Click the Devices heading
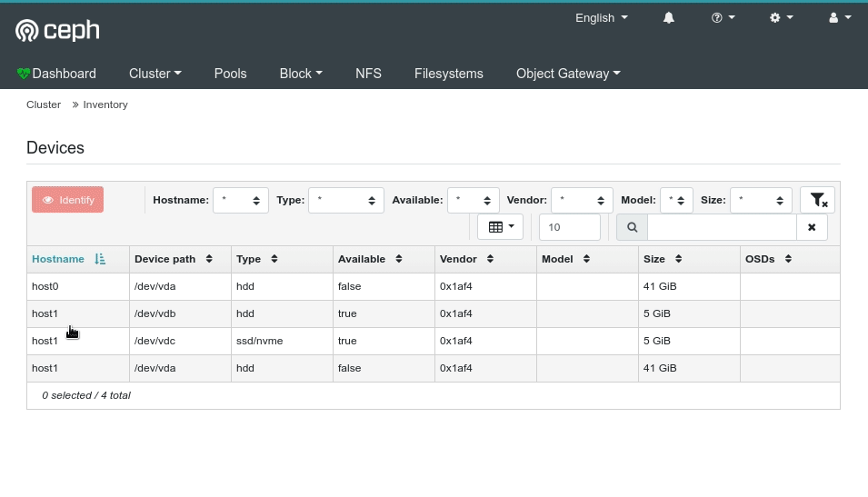Screen dimensions: 868x497 click(55, 148)
